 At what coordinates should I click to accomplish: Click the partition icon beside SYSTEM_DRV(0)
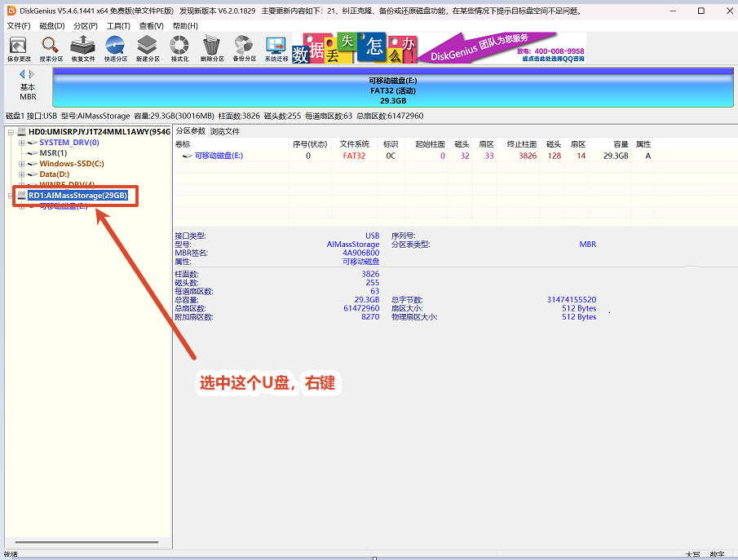[33, 143]
